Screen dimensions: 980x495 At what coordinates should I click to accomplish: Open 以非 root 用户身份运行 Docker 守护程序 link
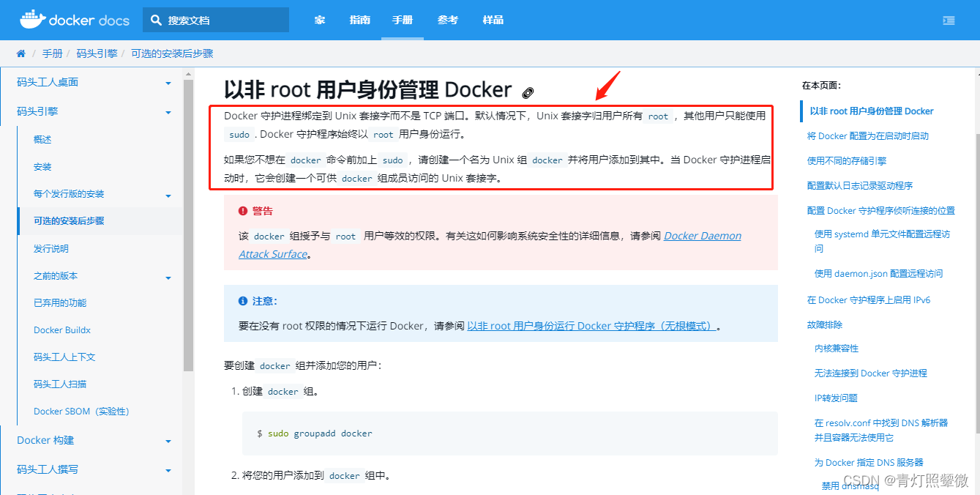tap(591, 326)
